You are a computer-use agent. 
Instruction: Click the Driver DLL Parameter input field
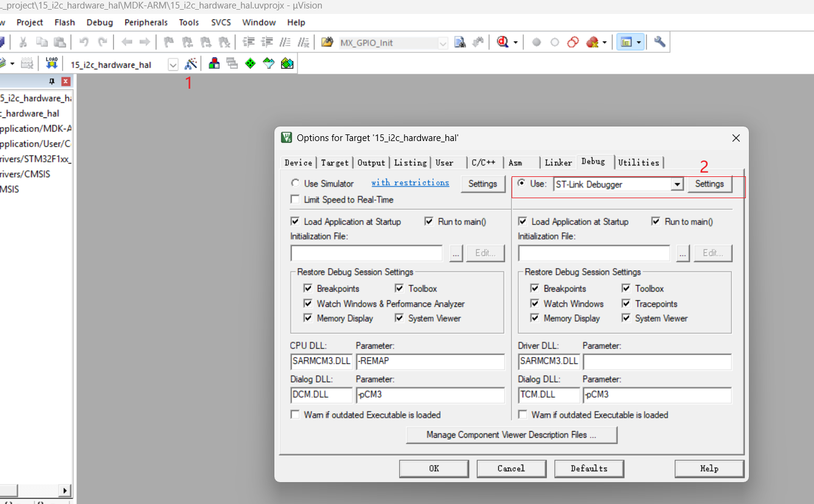pos(657,362)
